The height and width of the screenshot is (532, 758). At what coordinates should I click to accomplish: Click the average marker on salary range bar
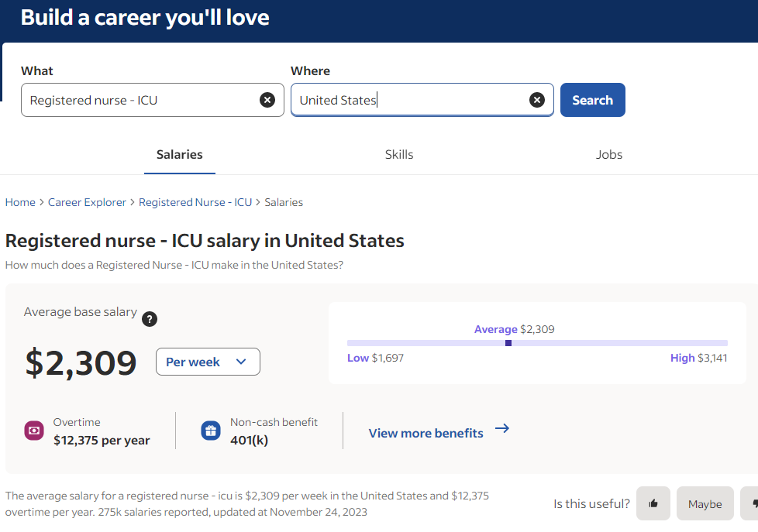508,342
